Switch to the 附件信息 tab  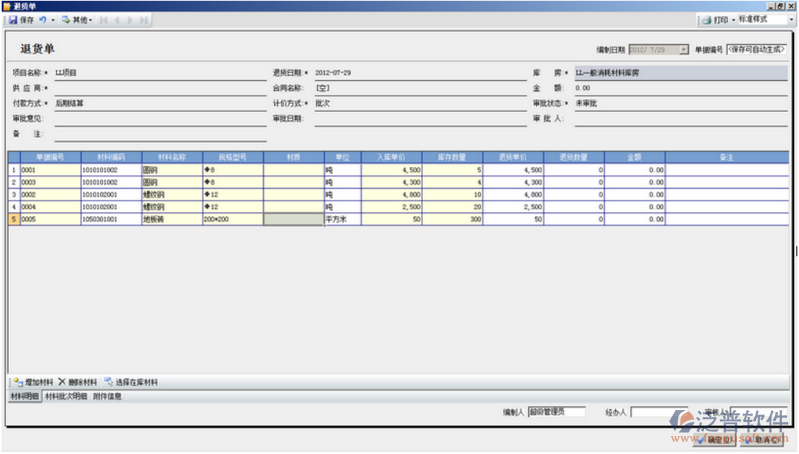click(x=107, y=397)
